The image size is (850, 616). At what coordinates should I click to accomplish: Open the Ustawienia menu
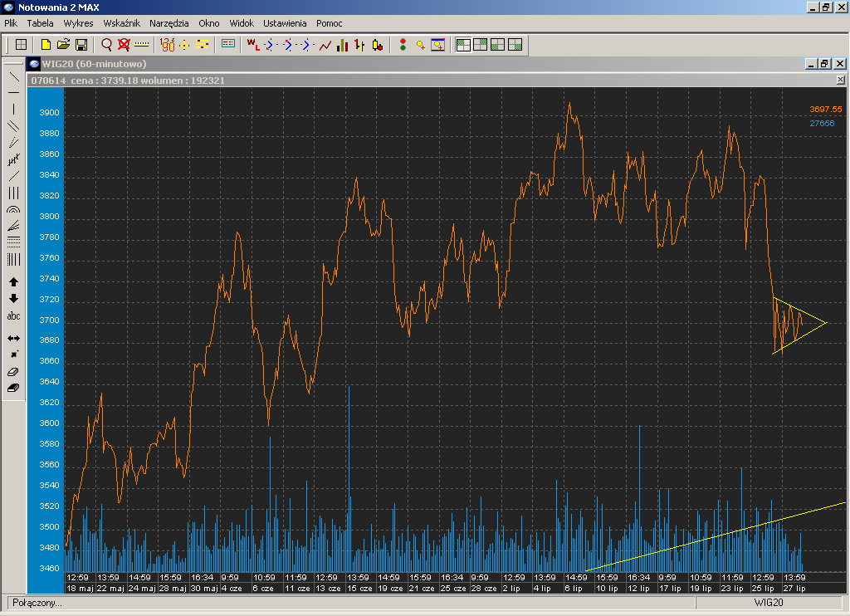tap(285, 23)
